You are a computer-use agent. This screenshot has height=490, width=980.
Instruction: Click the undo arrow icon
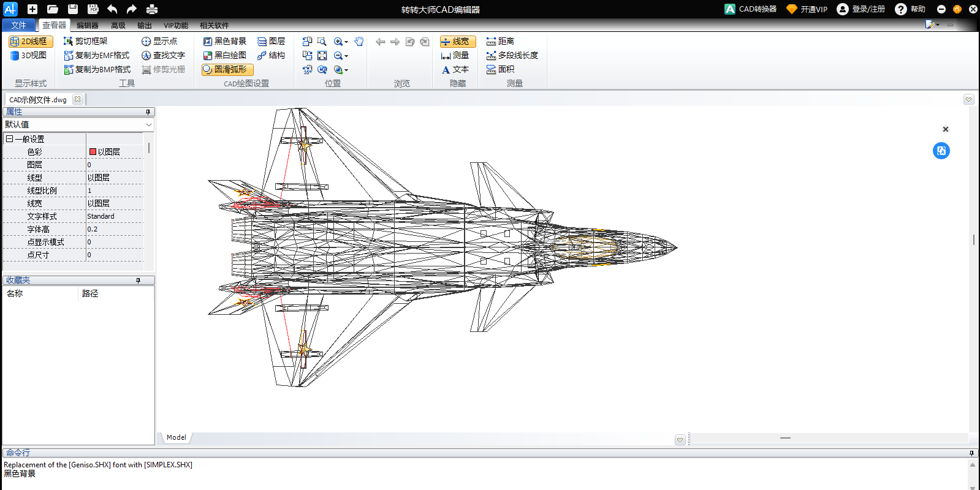pos(112,9)
